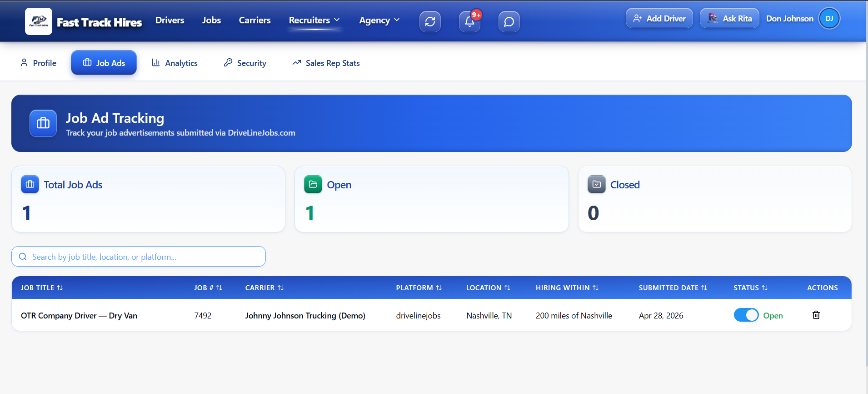This screenshot has width=868, height=394.
Task: Click the Fast Track Hires brand name
Action: (100, 22)
